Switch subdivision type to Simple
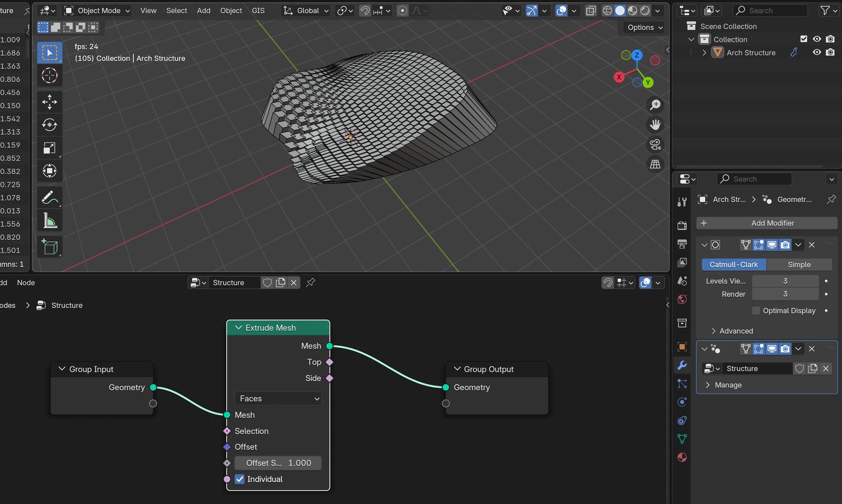Image resolution: width=842 pixels, height=504 pixels. coord(799,265)
